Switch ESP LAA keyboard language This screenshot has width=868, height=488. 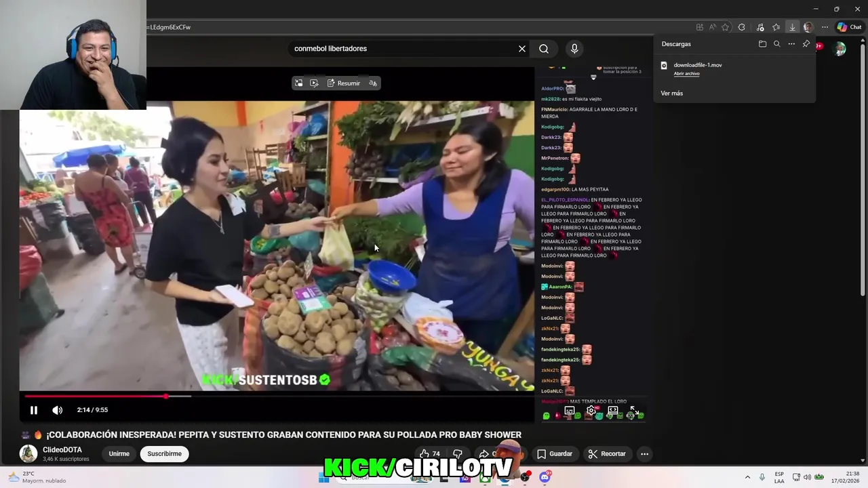point(779,477)
